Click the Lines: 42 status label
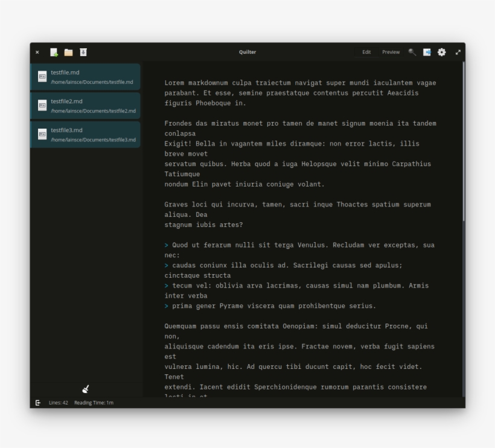This screenshot has height=448, width=495. (59, 403)
